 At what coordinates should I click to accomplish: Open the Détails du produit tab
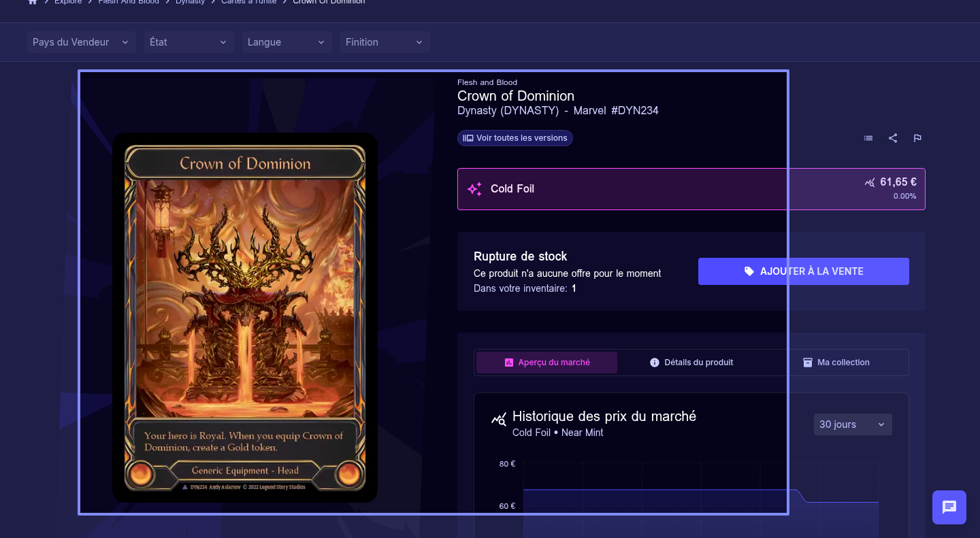click(691, 363)
